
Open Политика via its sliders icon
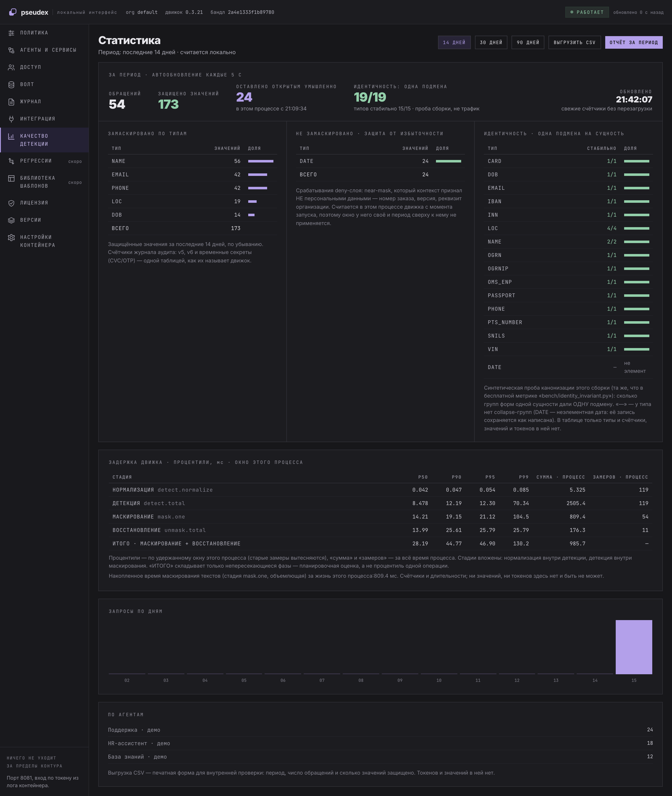[11, 33]
